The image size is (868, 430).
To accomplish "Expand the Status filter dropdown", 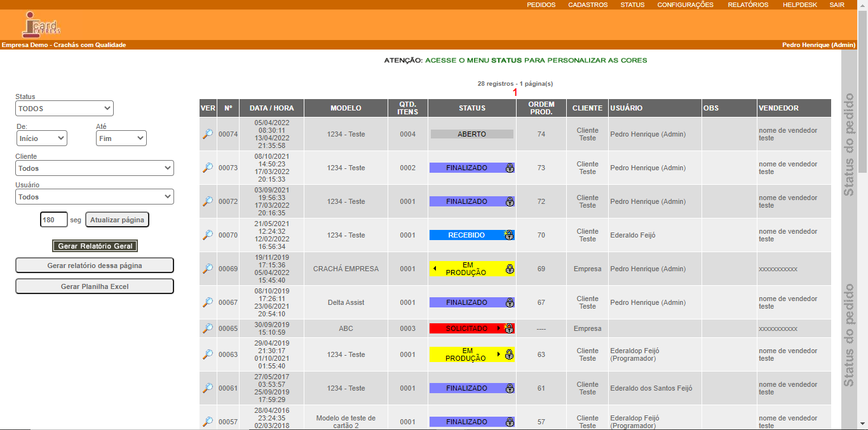I will click(64, 109).
